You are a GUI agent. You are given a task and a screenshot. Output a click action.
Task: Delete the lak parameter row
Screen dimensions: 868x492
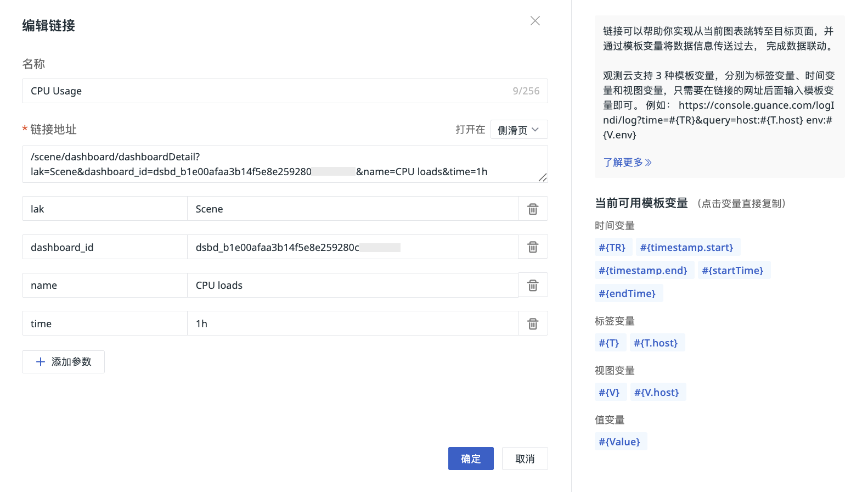click(533, 209)
